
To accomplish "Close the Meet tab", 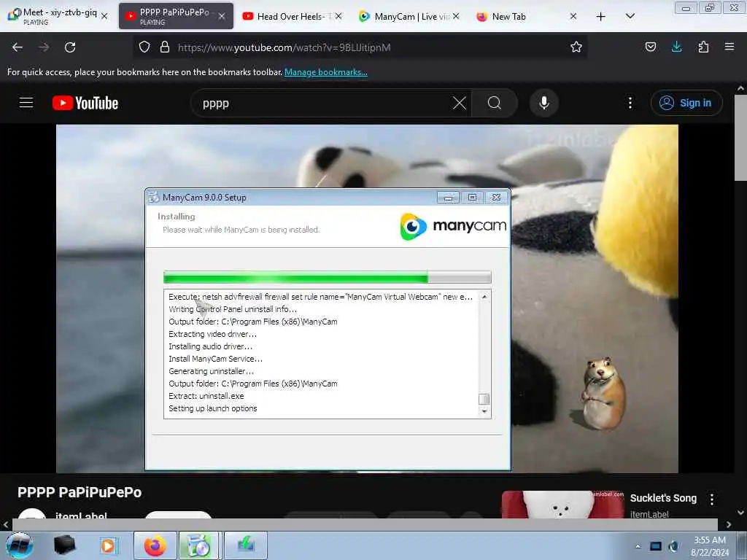I will click(104, 16).
